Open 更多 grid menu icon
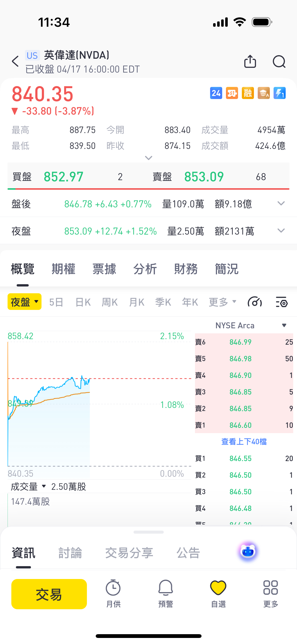This screenshot has width=297, height=644. point(271,594)
